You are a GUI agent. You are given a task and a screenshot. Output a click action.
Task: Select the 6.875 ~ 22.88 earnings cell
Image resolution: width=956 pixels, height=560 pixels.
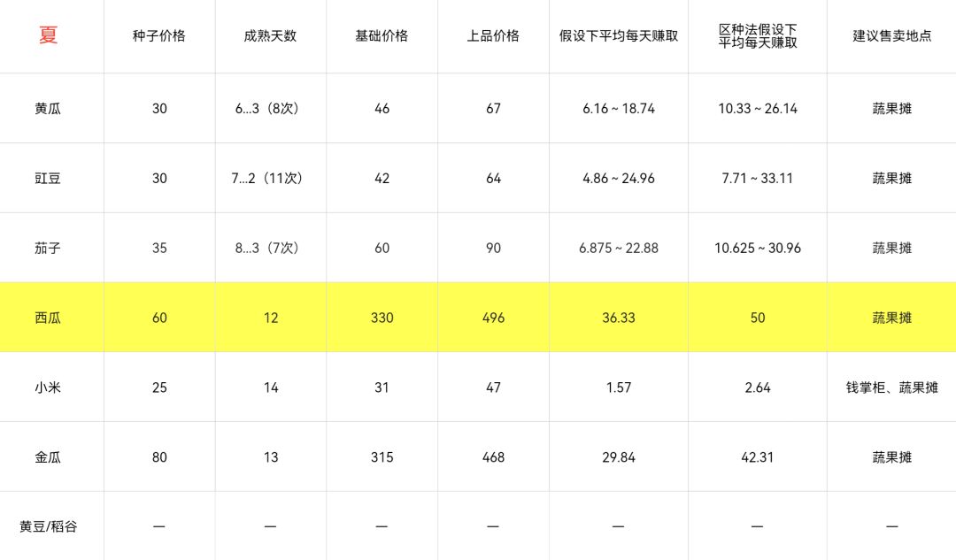point(619,248)
